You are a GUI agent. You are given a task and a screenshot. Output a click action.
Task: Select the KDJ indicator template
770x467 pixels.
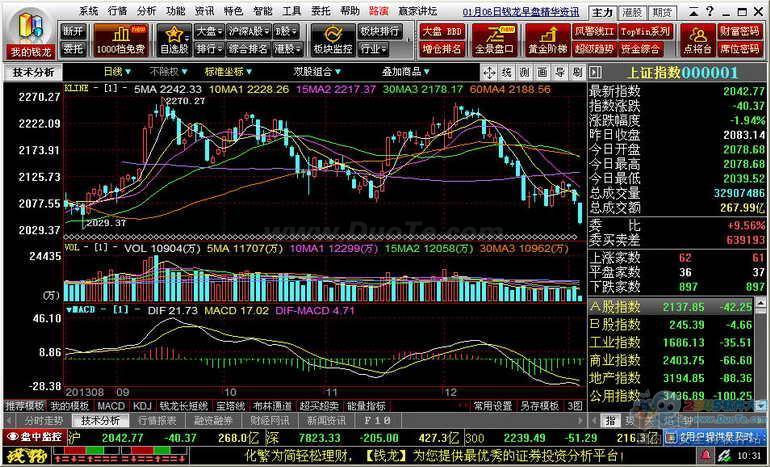tap(142, 406)
